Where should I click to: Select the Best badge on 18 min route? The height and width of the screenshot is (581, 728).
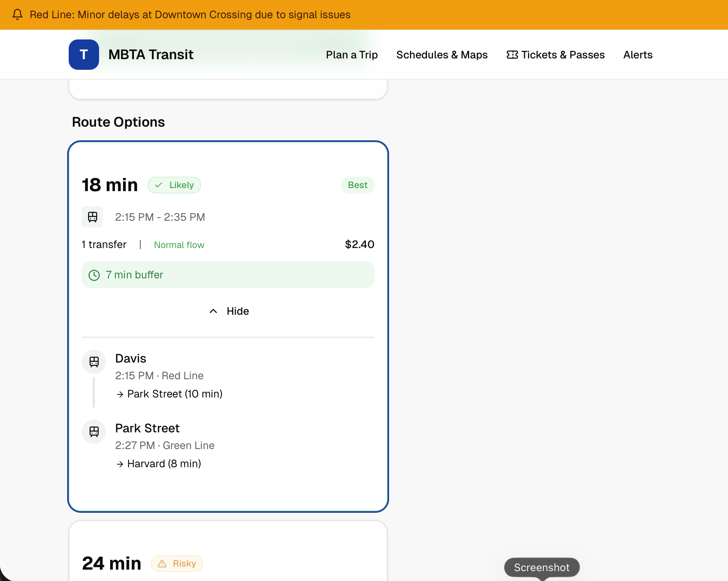coord(358,185)
